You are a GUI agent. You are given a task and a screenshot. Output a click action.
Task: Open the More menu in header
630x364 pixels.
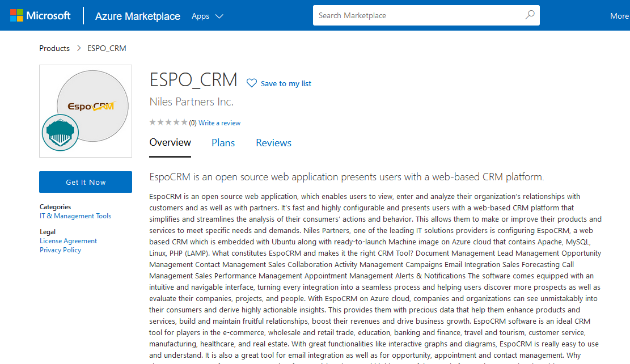pyautogui.click(x=619, y=16)
